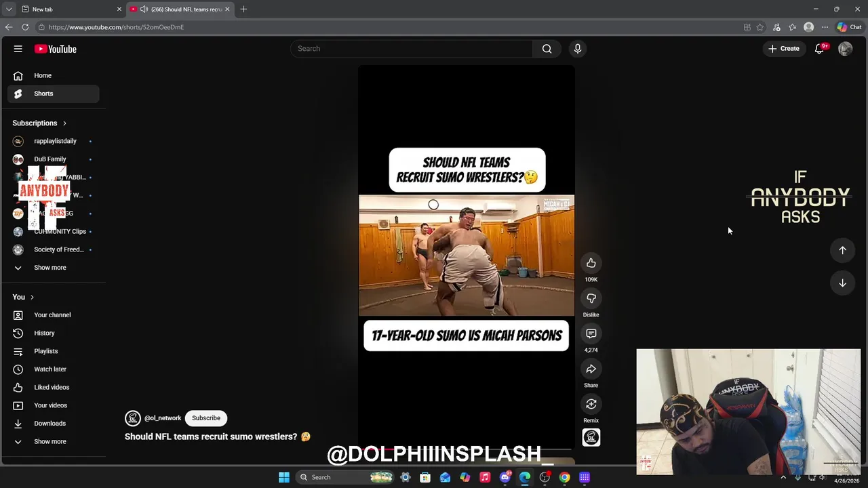Open the CUHMUNITY Clips subscription
The image size is (868, 488).
click(53, 231)
